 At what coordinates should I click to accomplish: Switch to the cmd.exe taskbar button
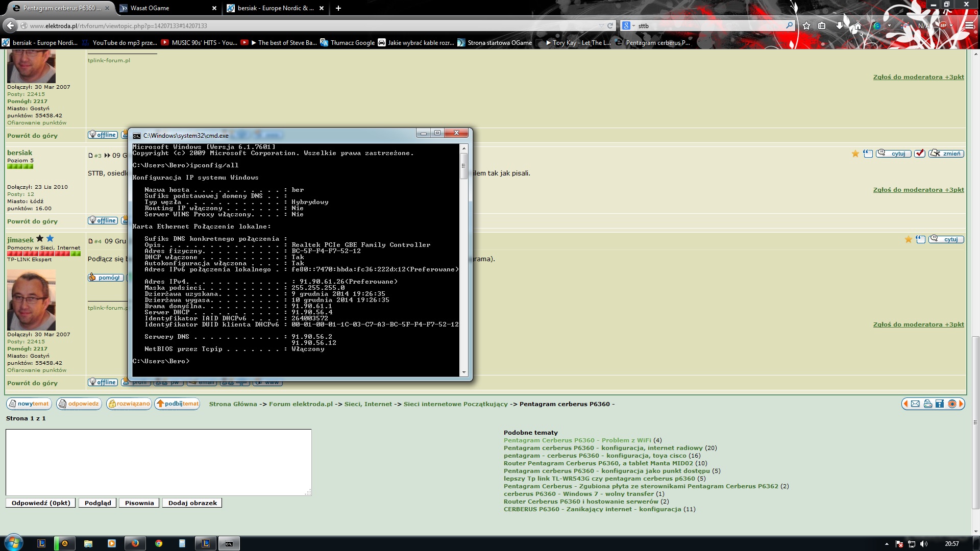click(229, 543)
